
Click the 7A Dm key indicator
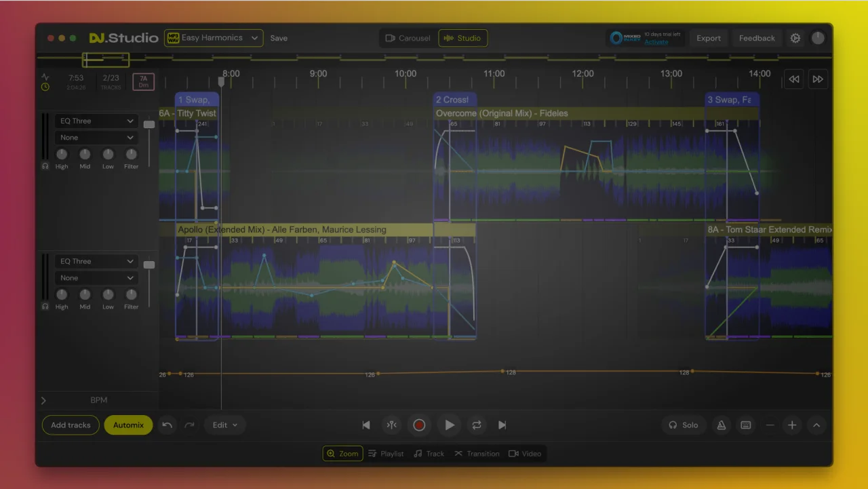pos(143,81)
